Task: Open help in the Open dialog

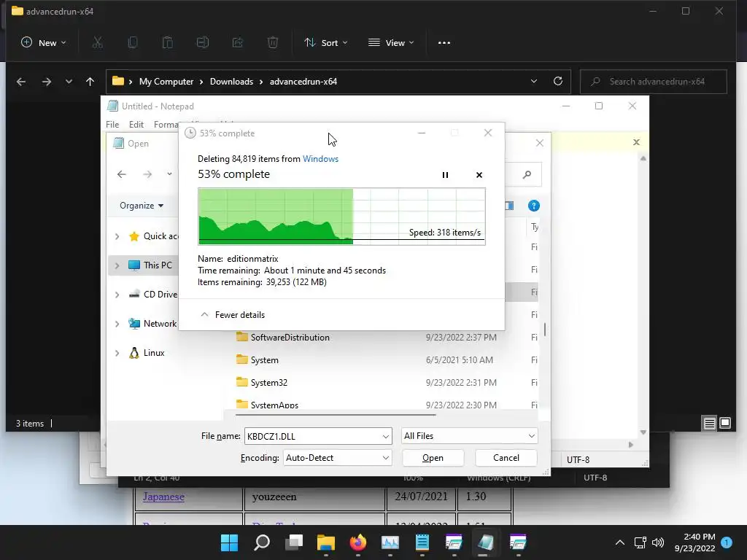Action: 533,206
